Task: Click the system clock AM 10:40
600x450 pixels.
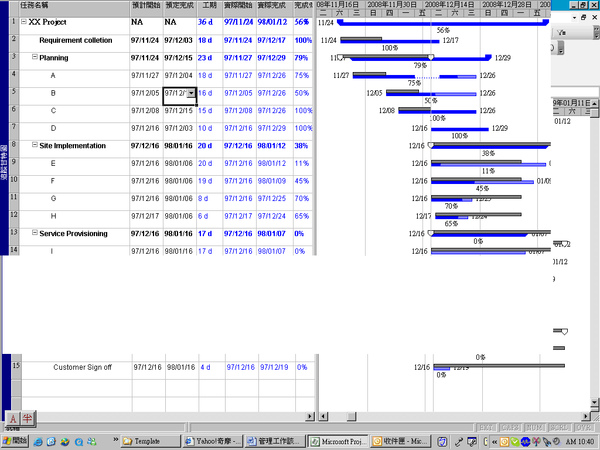Action: coord(580,442)
